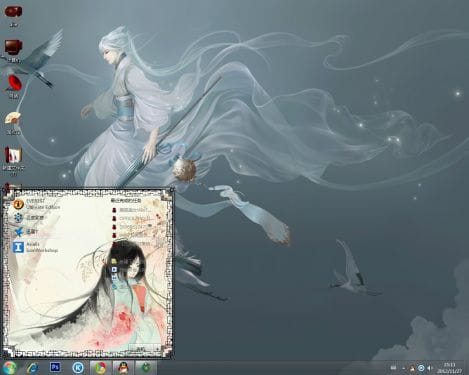
Task: Open the blue gear program in Start menu
Action: point(29,218)
